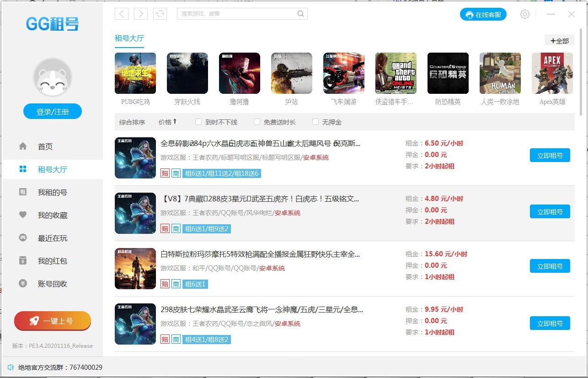Open the 撸阿撸 game icon
This screenshot has width=588, height=378.
click(x=240, y=73)
